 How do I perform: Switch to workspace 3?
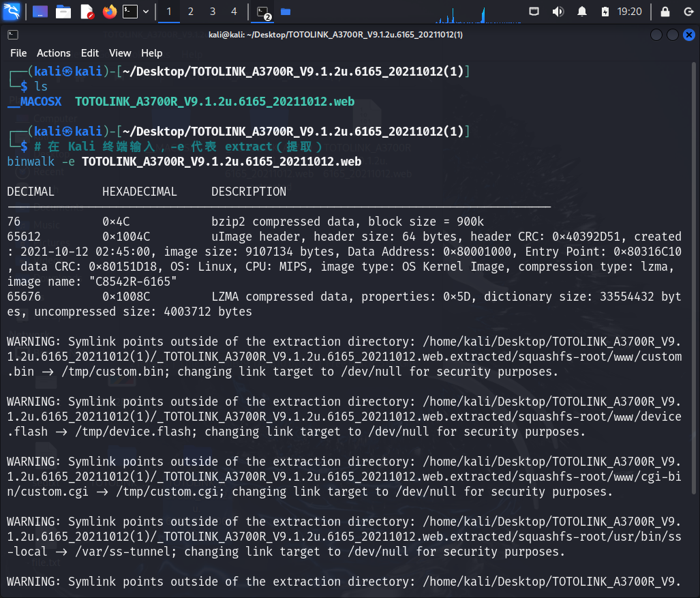pos(213,12)
